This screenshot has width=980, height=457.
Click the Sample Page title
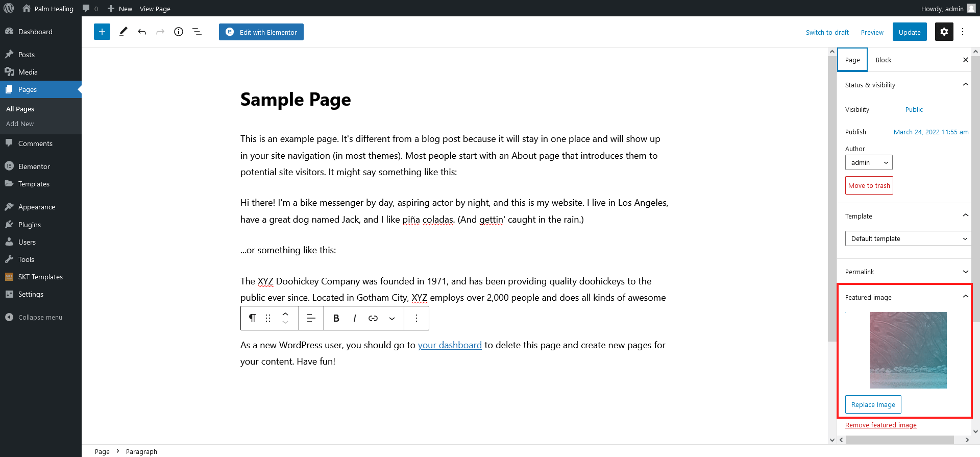click(x=296, y=100)
